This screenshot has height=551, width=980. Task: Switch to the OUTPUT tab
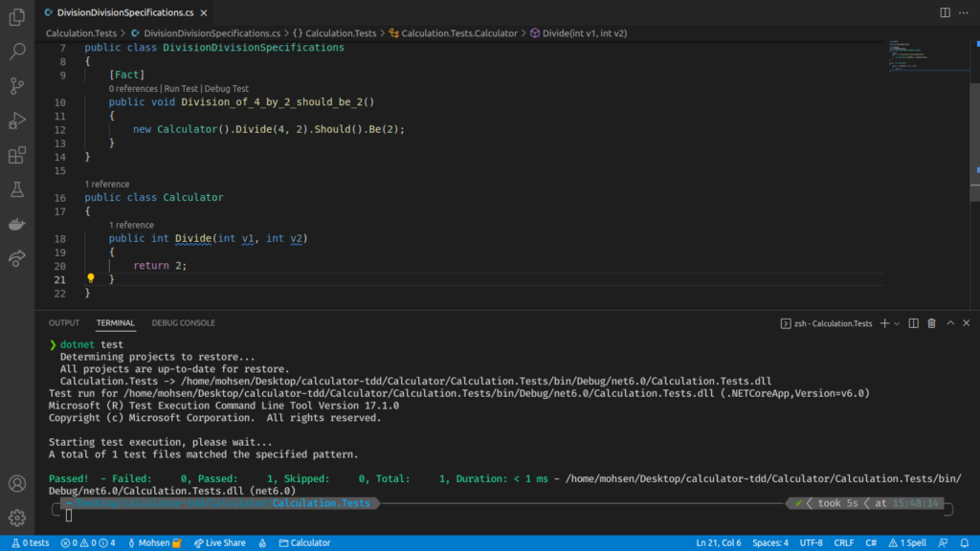(x=64, y=322)
